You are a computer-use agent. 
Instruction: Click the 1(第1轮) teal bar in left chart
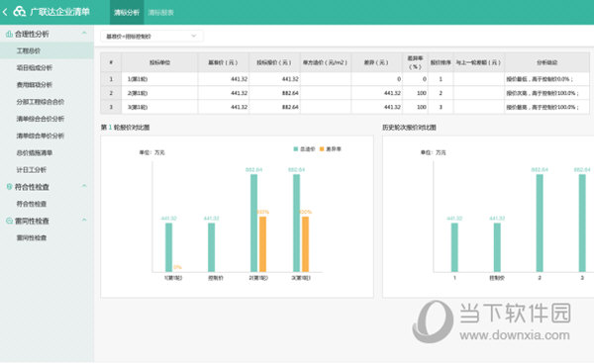[x=169, y=247]
